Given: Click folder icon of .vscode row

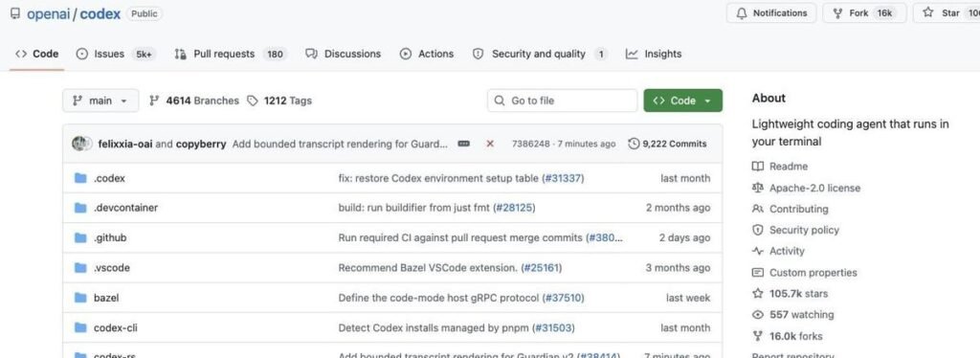Looking at the screenshot, I should (x=80, y=267).
